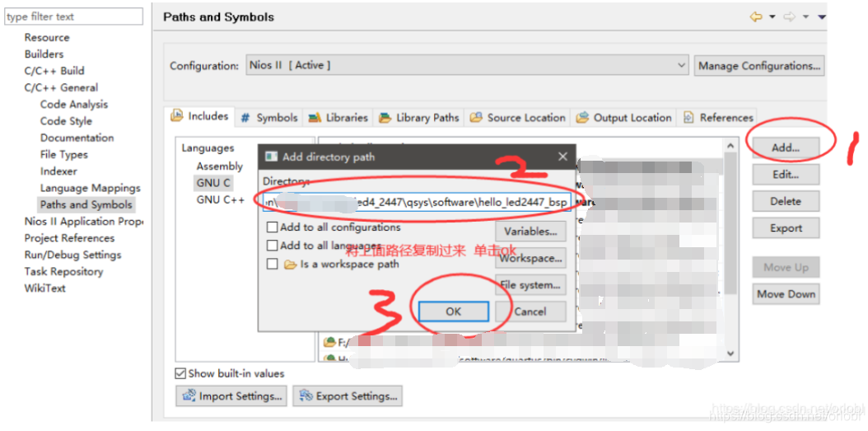Switch to the Source Location tab
Image resolution: width=868 pixels, height=431 pixels.
coord(518,118)
